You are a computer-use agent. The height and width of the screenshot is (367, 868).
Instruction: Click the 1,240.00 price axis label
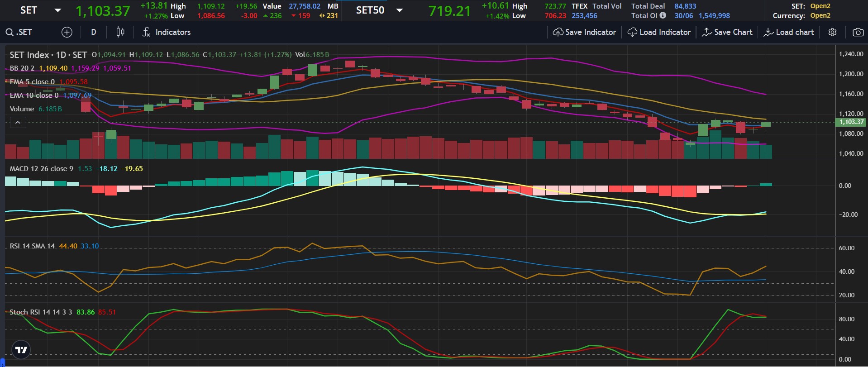851,54
